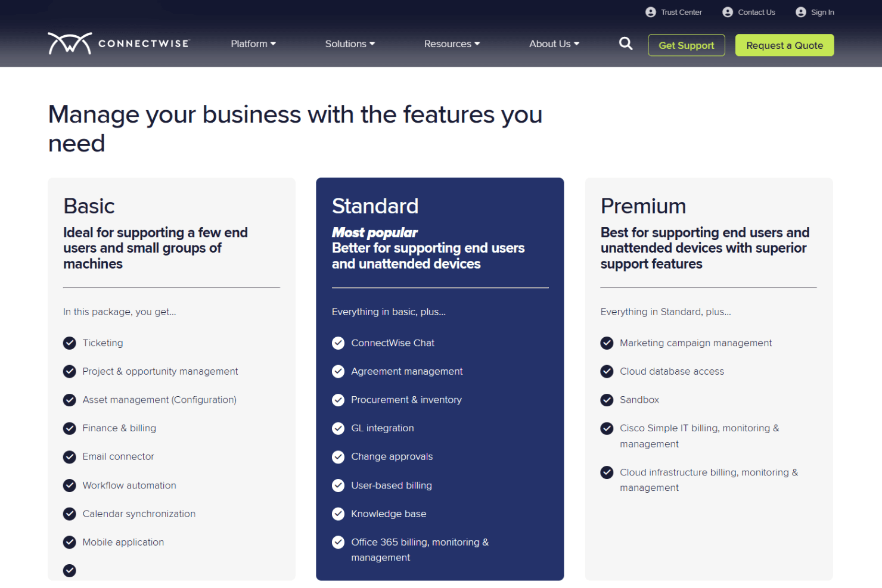Click the Get Support button
Viewport: 882px width, 588px height.
point(687,45)
